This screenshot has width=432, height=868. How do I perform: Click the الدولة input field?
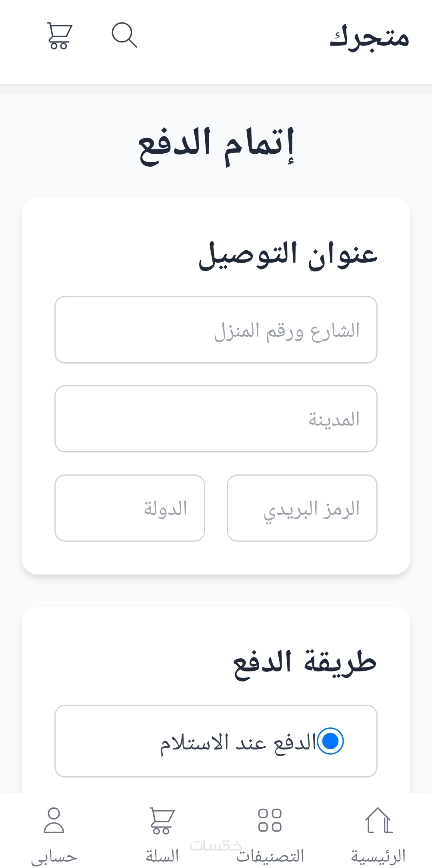(x=130, y=508)
